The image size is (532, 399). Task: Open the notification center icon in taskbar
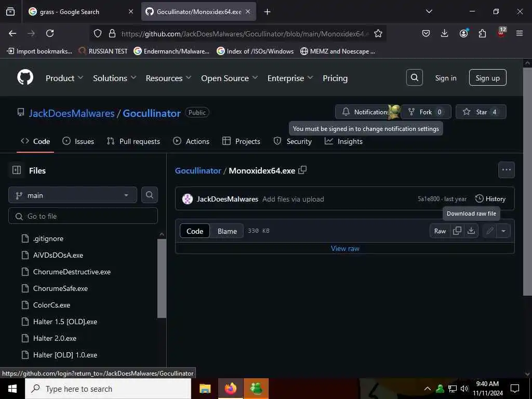515,389
